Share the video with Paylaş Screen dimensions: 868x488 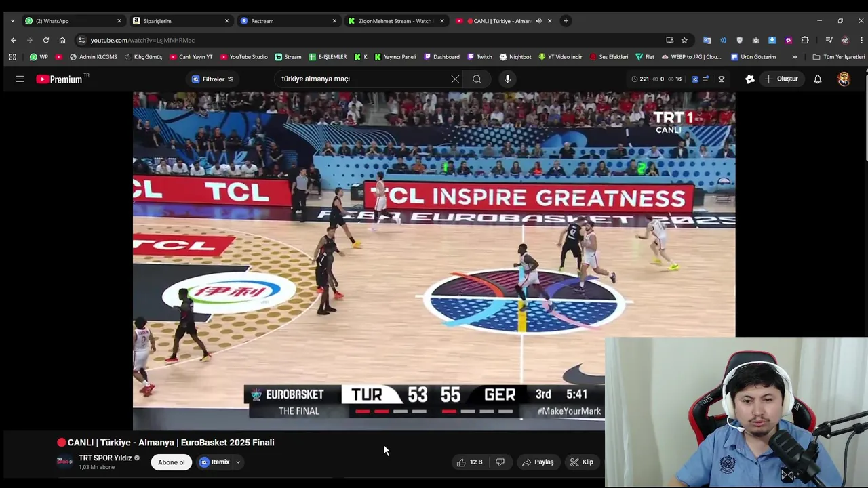(x=538, y=462)
